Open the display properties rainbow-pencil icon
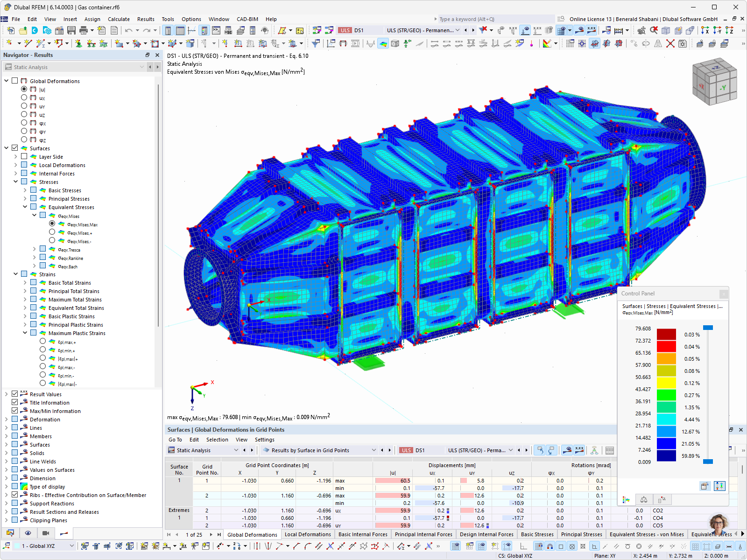Screen dimensions: 747x560 coord(548,44)
